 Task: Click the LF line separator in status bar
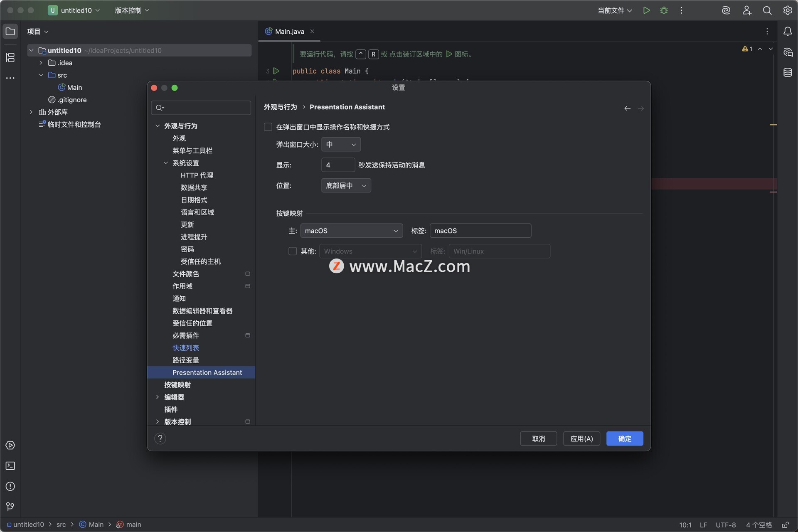pyautogui.click(x=703, y=525)
